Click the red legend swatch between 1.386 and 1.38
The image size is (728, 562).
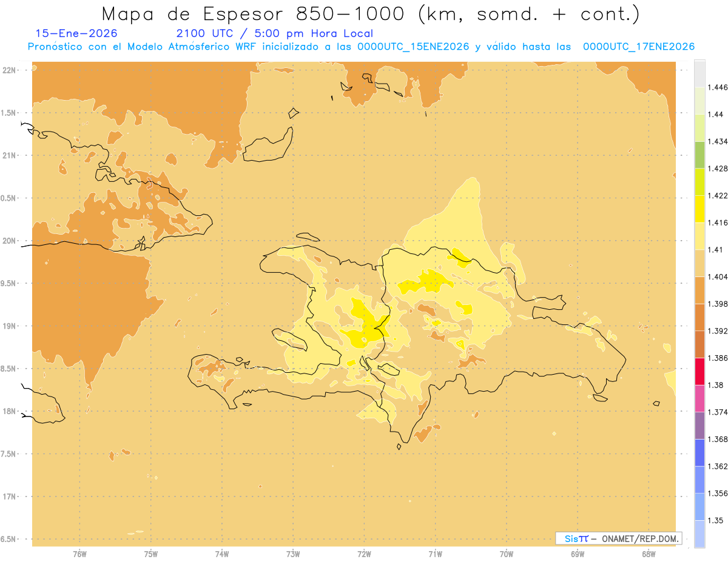pos(699,371)
